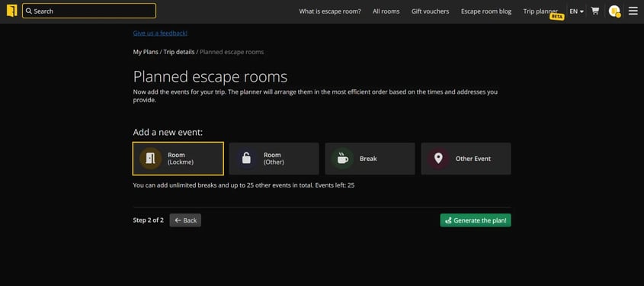Go to My Plans breadcrumb
644x286 pixels.
click(x=146, y=52)
